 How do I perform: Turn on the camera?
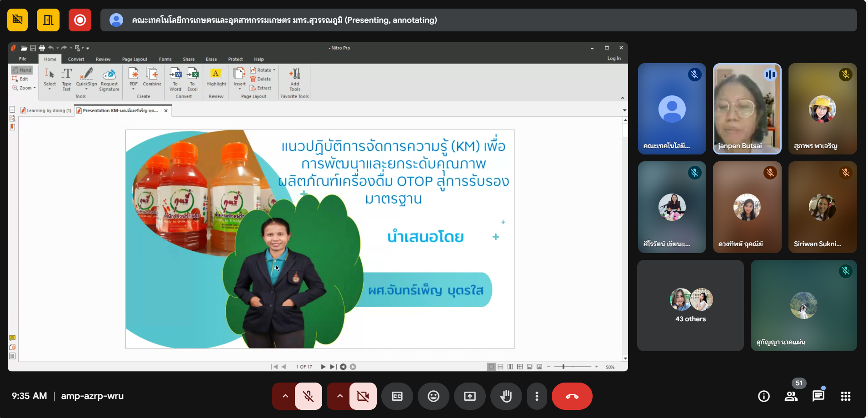tap(363, 396)
